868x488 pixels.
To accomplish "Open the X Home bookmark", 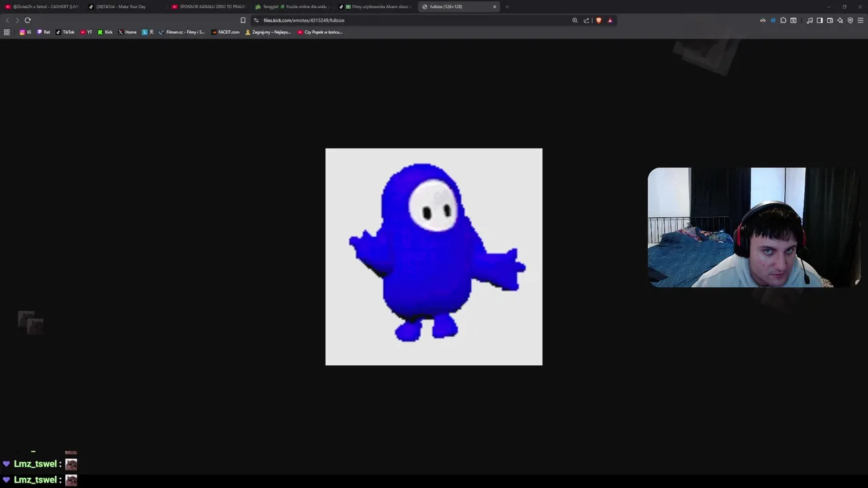I will tap(127, 32).
